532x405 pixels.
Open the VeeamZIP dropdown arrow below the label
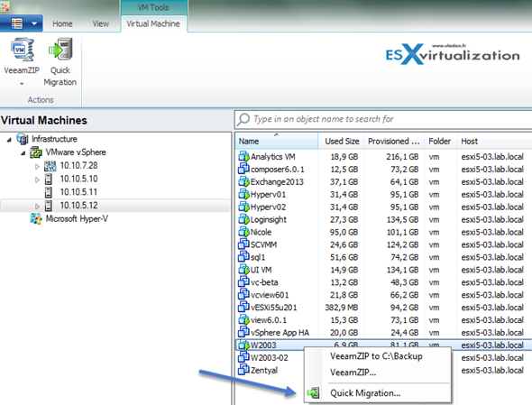pos(22,84)
